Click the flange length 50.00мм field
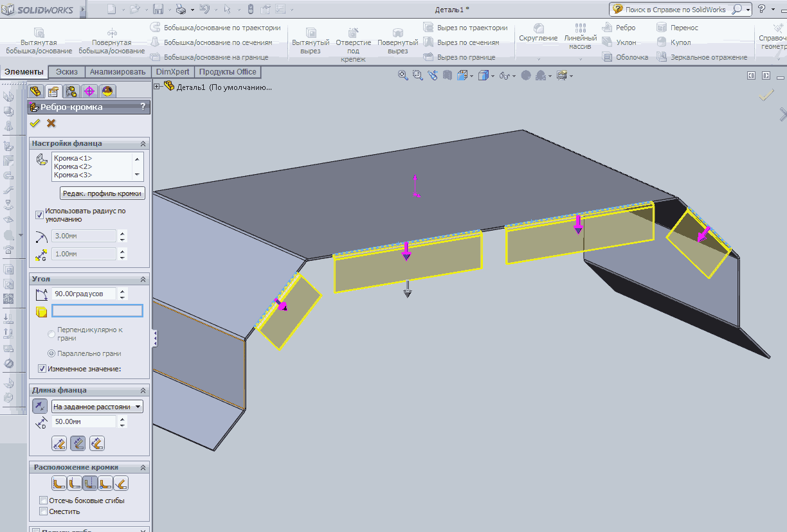 click(84, 421)
